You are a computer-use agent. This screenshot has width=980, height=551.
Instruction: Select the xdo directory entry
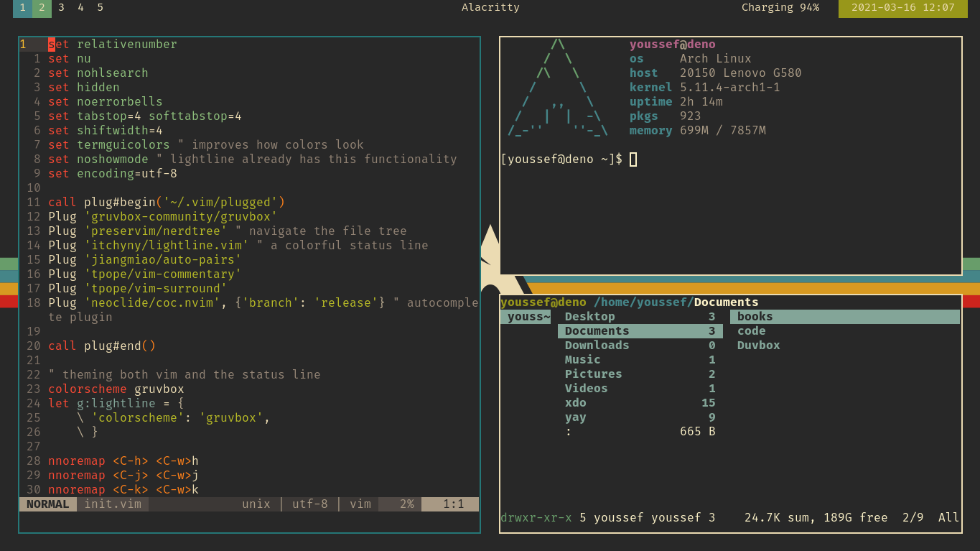[575, 402]
